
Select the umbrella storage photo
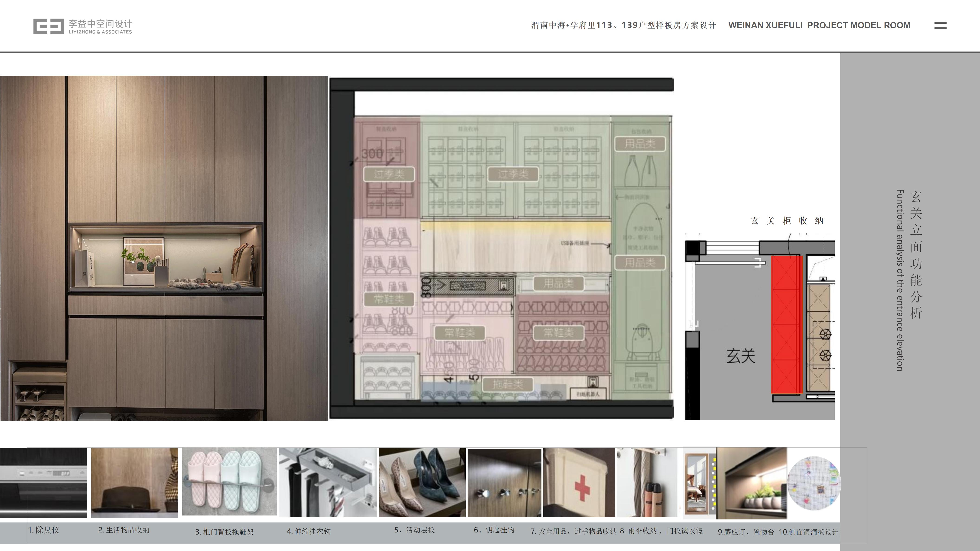(x=647, y=483)
